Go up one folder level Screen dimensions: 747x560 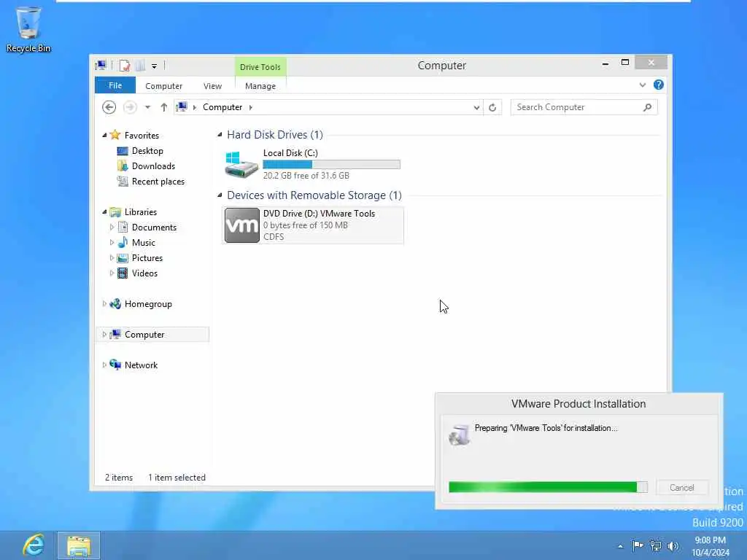164,107
